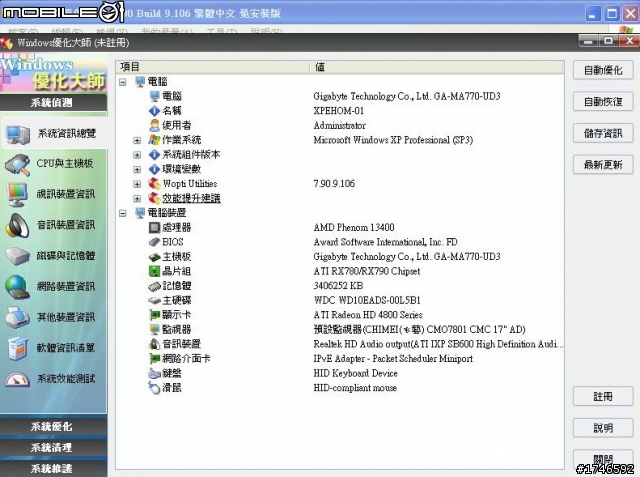Expand the 環境變數 node
This screenshot has width=640, height=477.
[x=137, y=169]
